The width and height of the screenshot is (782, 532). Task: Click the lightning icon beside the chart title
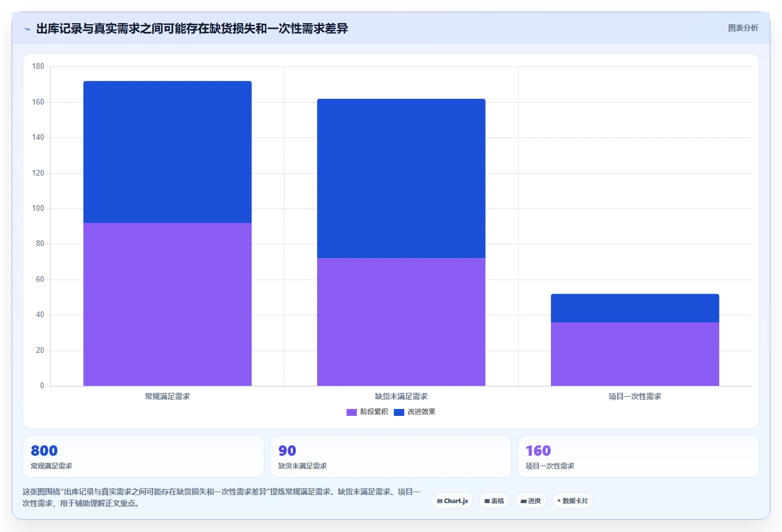(x=27, y=29)
